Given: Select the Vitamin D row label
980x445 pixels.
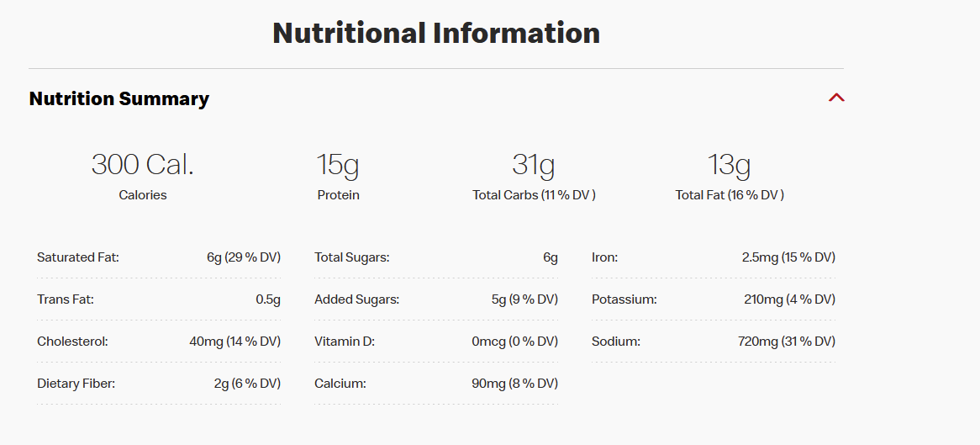Looking at the screenshot, I should coord(345,342).
